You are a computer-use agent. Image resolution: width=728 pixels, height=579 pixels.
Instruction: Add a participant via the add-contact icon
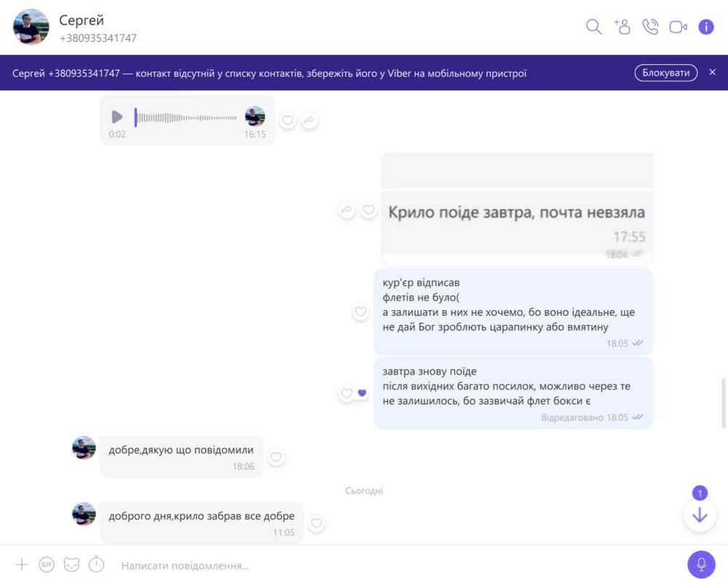pyautogui.click(x=622, y=27)
